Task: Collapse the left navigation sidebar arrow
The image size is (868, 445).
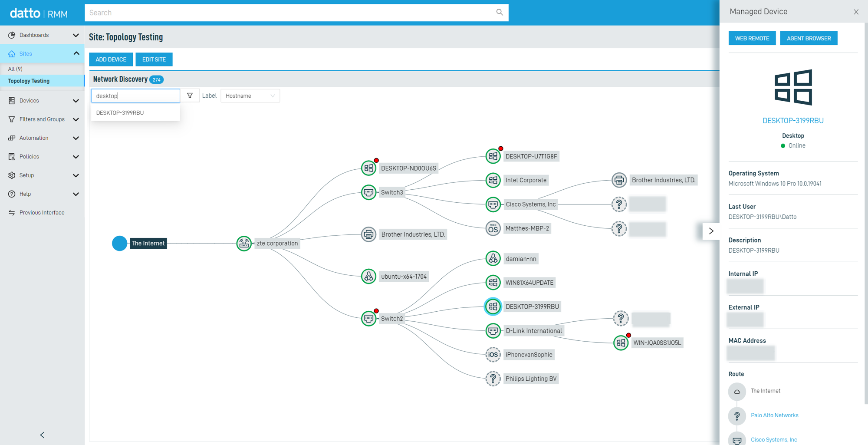Action: 42,435
